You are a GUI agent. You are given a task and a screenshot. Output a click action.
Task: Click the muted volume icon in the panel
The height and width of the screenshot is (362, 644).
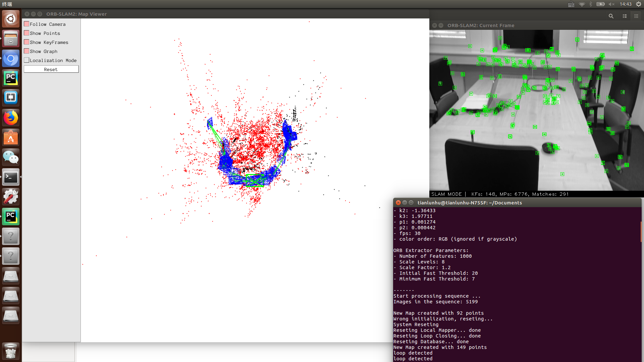pyautogui.click(x=611, y=4)
